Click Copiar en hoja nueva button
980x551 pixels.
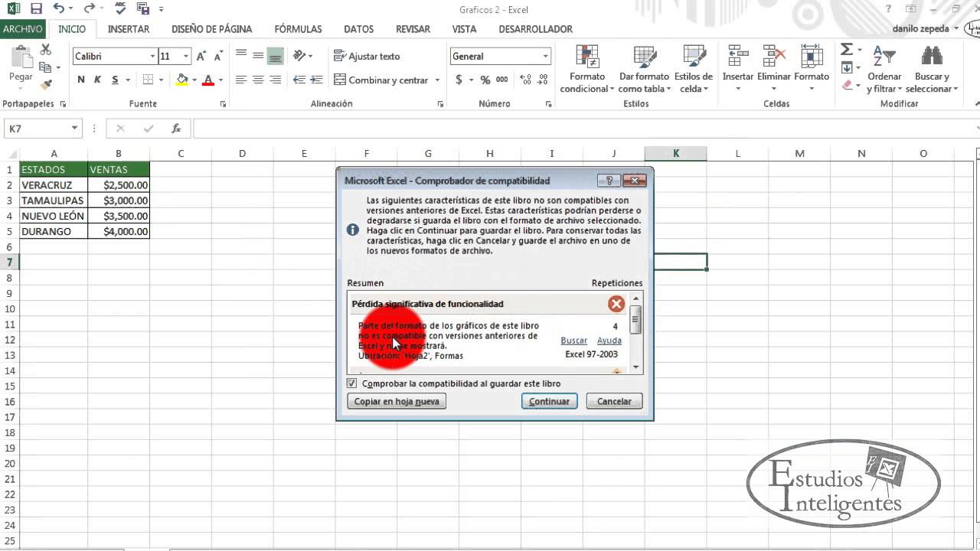(397, 401)
